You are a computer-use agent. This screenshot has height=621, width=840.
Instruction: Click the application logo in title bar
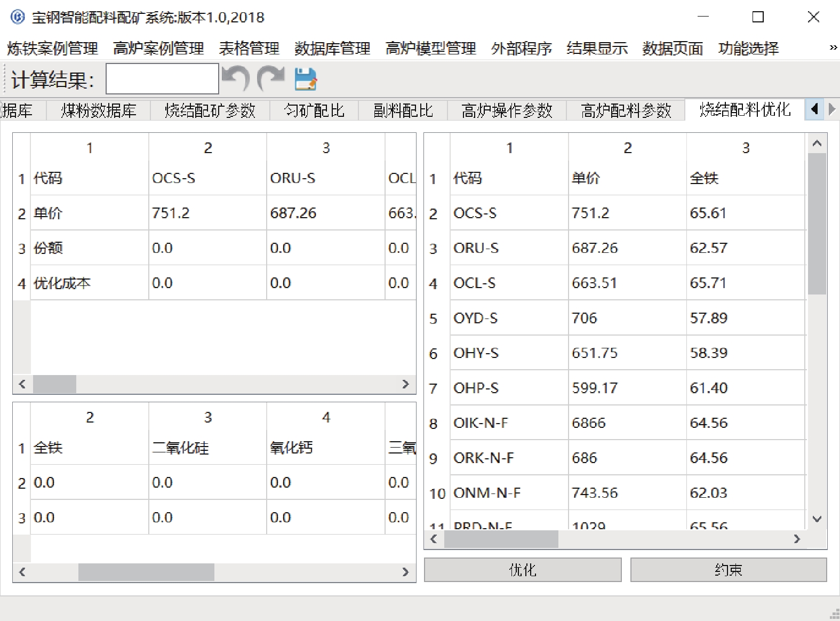tap(17, 17)
